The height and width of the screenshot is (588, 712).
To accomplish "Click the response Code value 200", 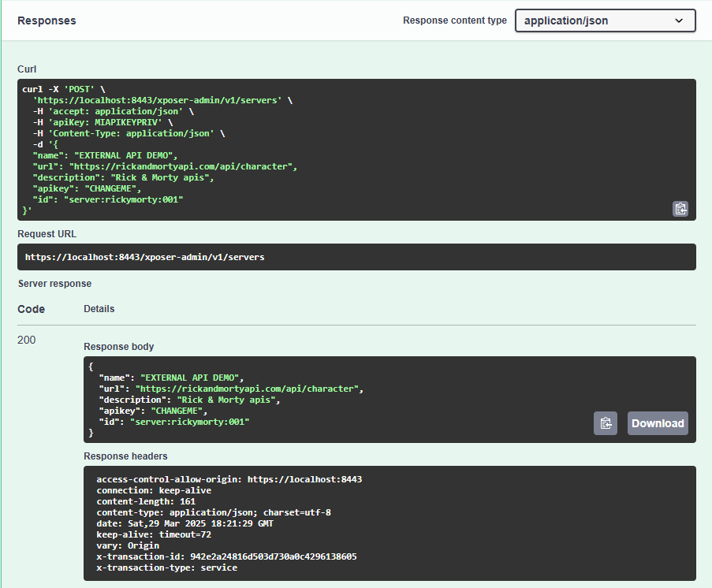I will click(26, 340).
